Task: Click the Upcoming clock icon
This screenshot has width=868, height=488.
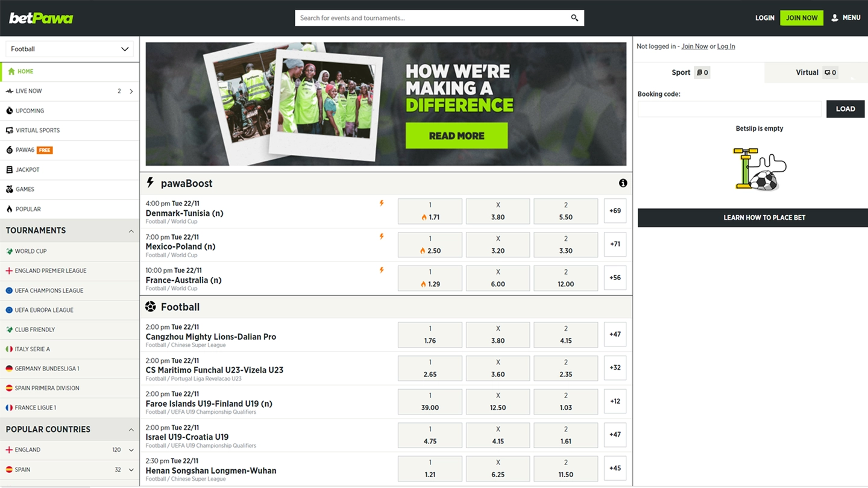Action: (x=9, y=111)
